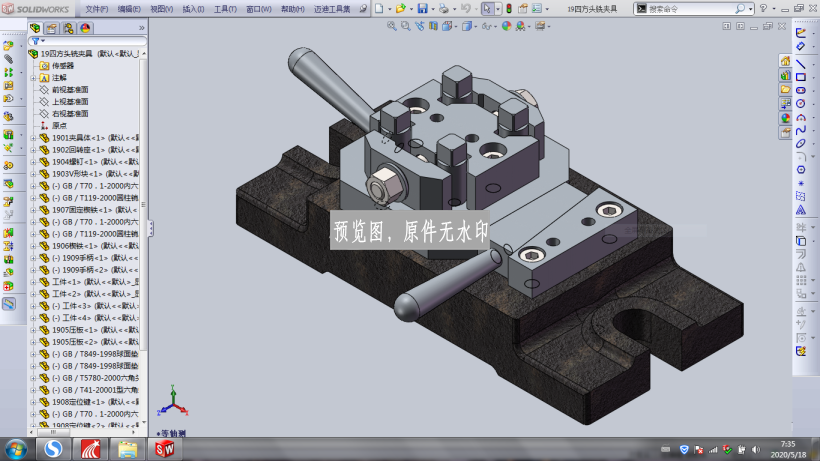The image size is (820, 461).
Task: Click the Rebuild traffic light icon
Action: [508, 8]
